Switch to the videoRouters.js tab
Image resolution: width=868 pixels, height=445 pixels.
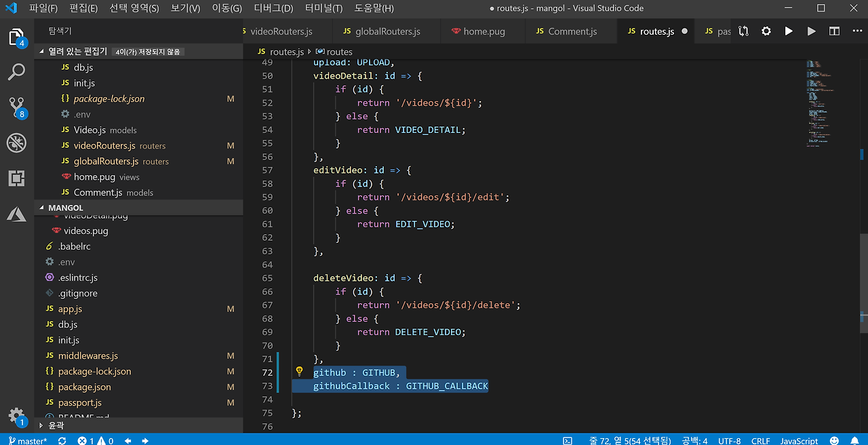287,31
